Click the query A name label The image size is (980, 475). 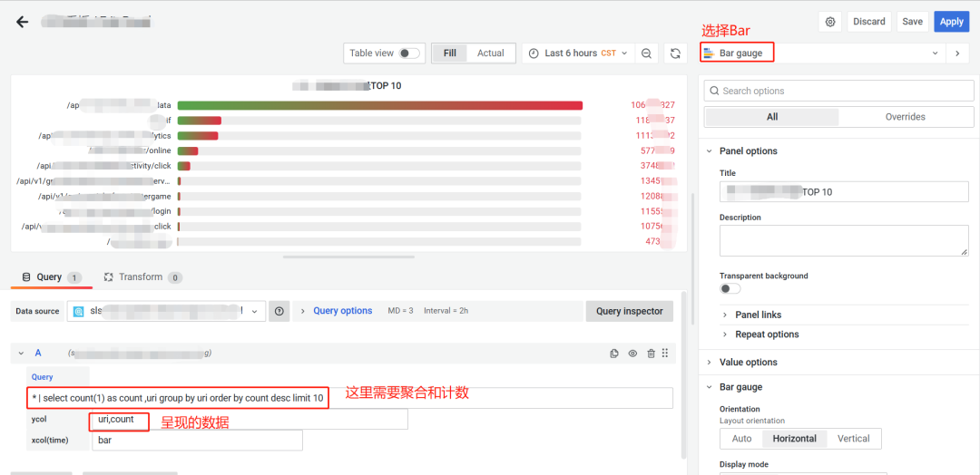pyautogui.click(x=37, y=354)
